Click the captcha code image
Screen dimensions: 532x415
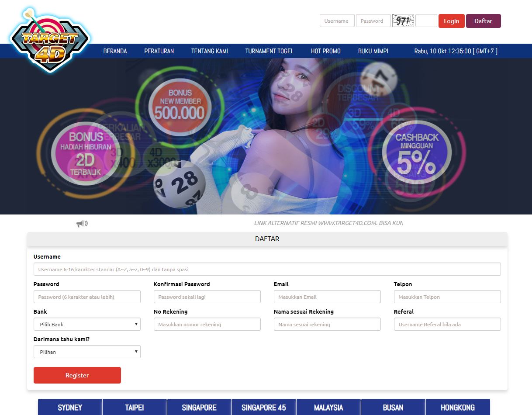tap(403, 21)
